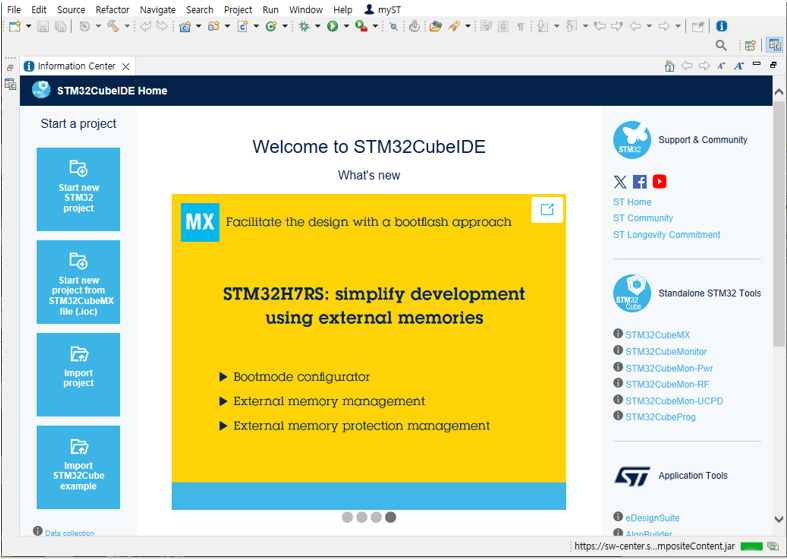Image resolution: width=787 pixels, height=559 pixels.
Task: Toggle Mark Occurrences toolbar icon
Action: pyautogui.click(x=486, y=26)
